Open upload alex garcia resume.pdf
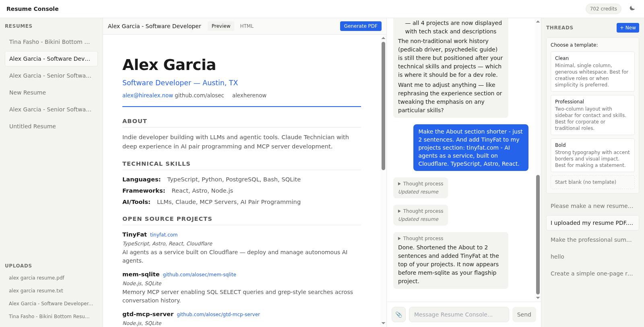644x327 pixels. click(x=51, y=278)
